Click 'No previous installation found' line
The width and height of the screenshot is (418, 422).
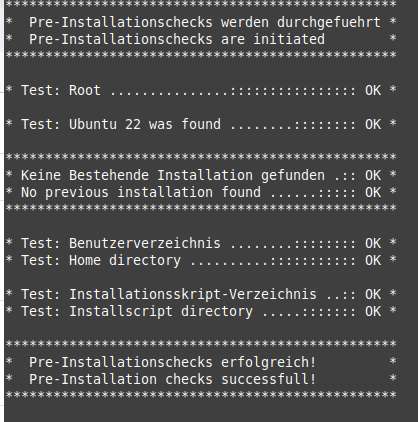(201, 192)
